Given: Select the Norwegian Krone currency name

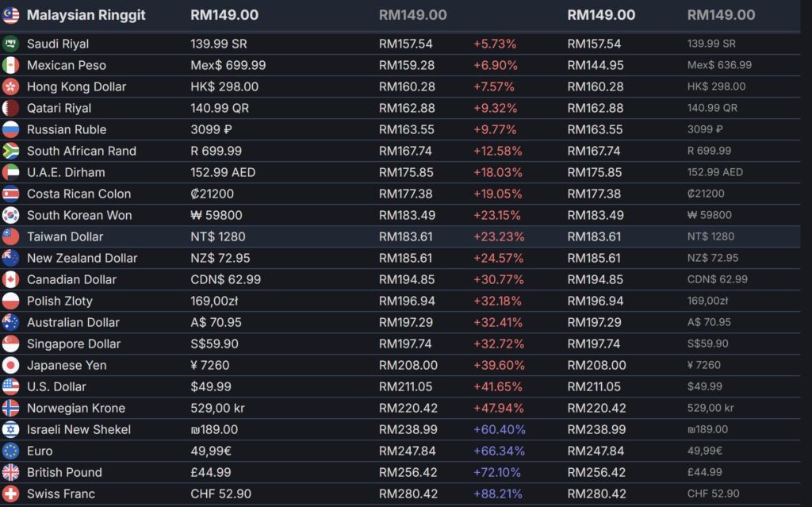Looking at the screenshot, I should tap(75, 408).
